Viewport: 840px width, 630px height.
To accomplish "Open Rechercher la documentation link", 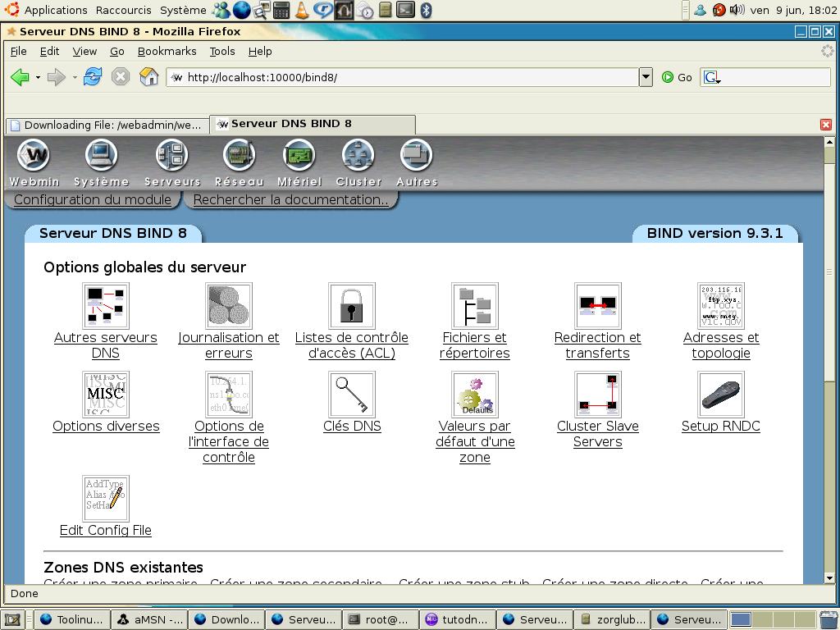I will pos(291,199).
